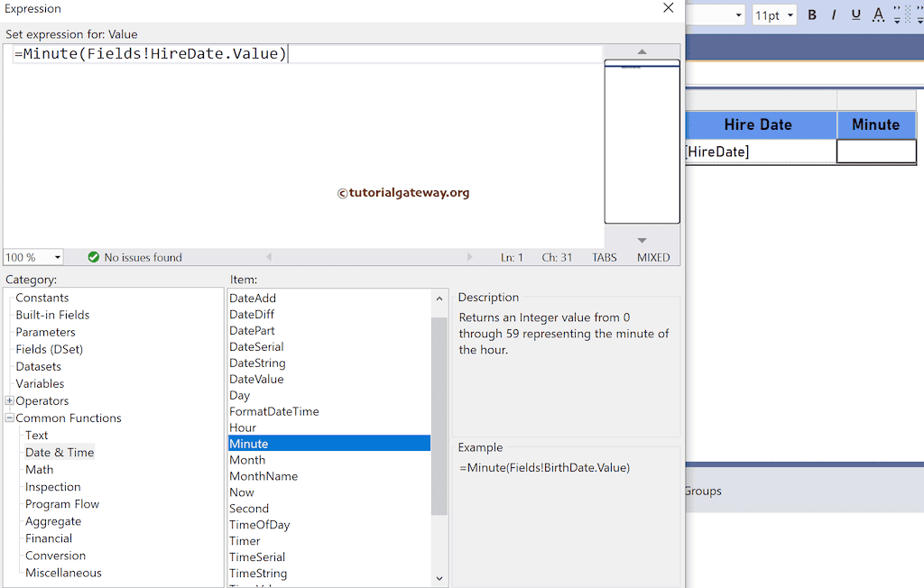
Task: Select the Aggregate category
Action: coord(53,520)
